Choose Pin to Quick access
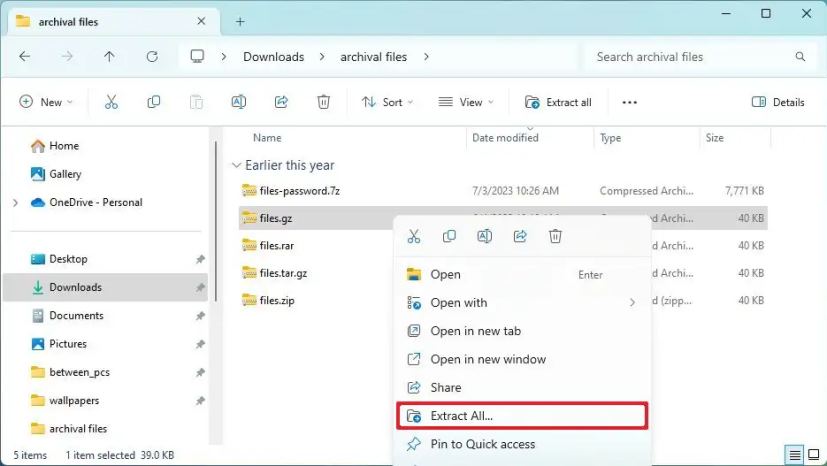Screen dimensions: 827x466 522,444
